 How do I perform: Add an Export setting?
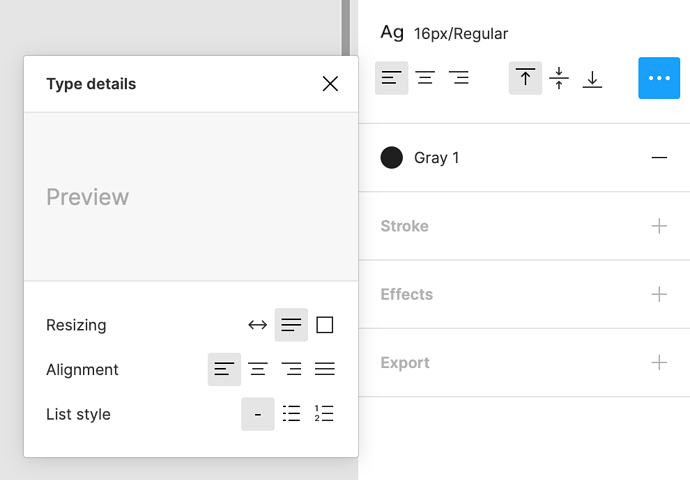[x=659, y=363]
